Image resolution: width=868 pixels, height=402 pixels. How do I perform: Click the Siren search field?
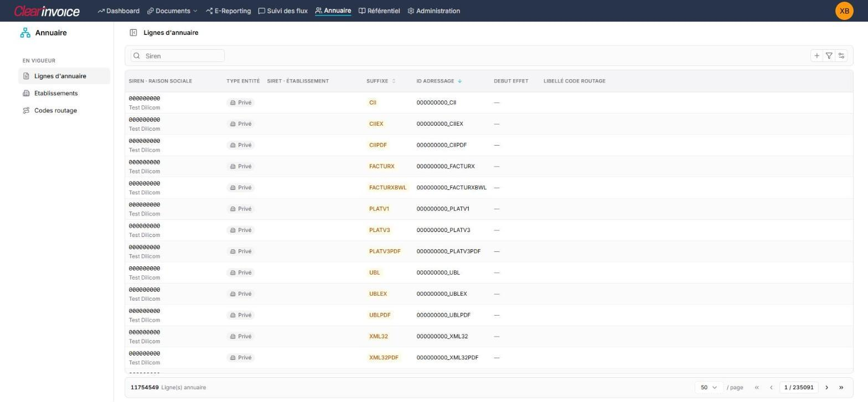click(x=178, y=56)
